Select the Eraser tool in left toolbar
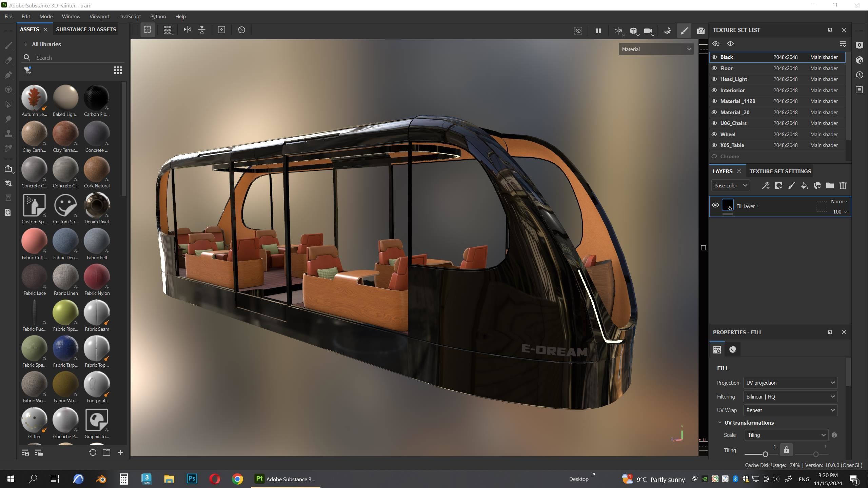This screenshot has width=868, height=488. tap(9, 60)
